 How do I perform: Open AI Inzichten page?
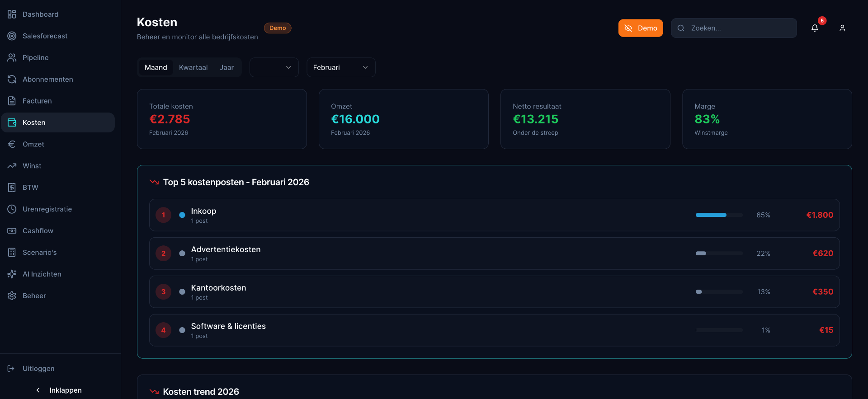click(58, 274)
